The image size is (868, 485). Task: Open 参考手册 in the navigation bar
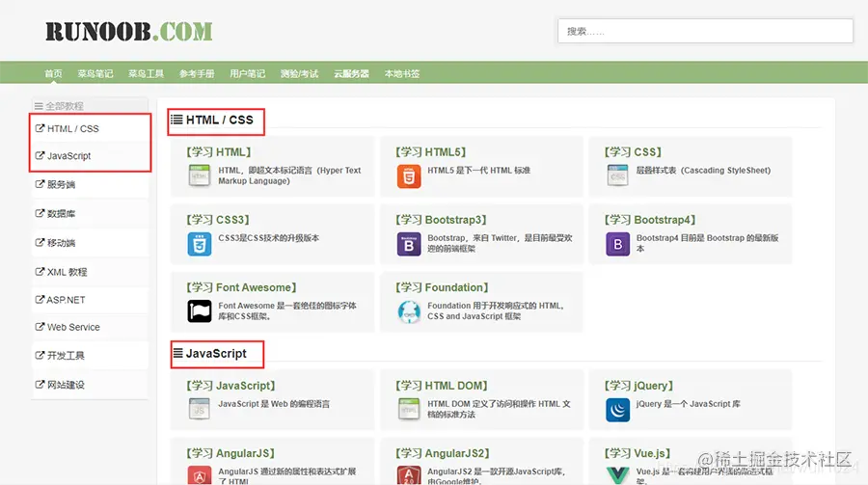[197, 73]
